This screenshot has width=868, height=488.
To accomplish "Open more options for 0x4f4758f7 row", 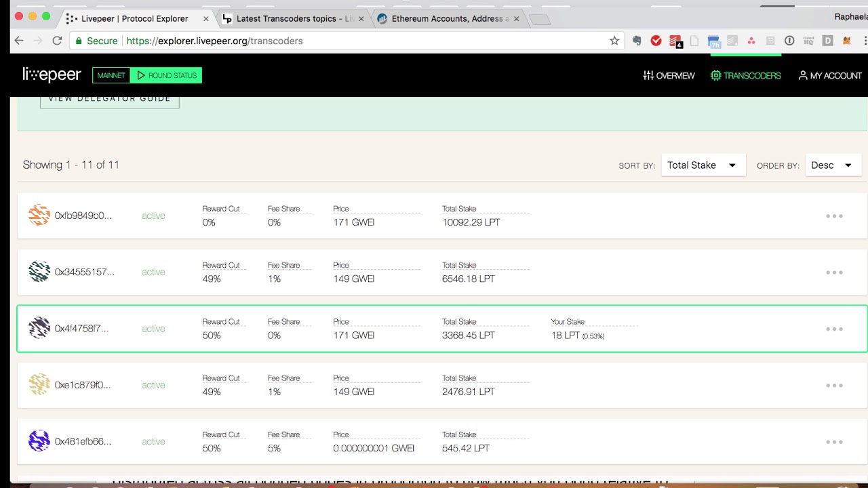I will point(834,329).
